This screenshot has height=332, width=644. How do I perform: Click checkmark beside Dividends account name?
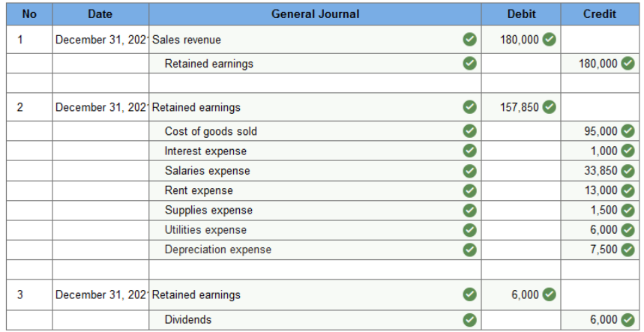tap(469, 320)
